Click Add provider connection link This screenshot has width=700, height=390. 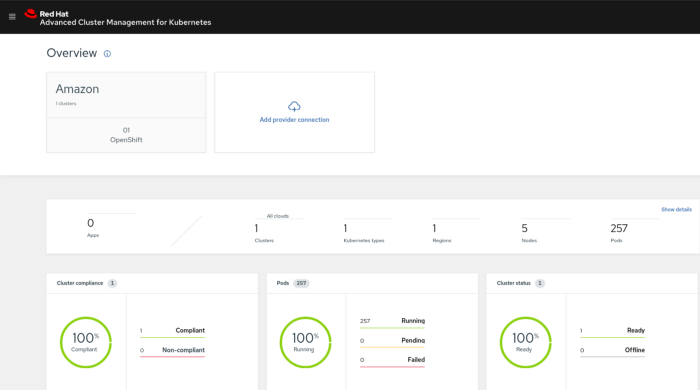294,120
